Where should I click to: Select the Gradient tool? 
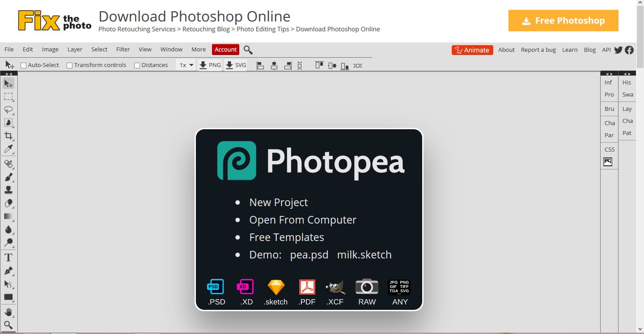tap(8, 216)
